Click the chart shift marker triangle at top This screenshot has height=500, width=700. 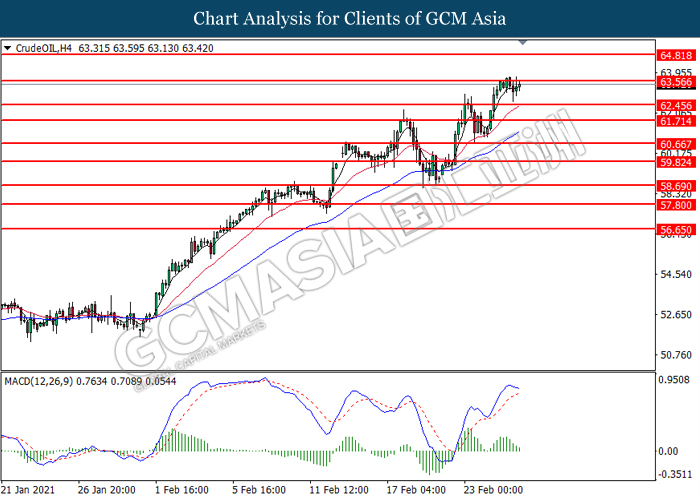523,42
